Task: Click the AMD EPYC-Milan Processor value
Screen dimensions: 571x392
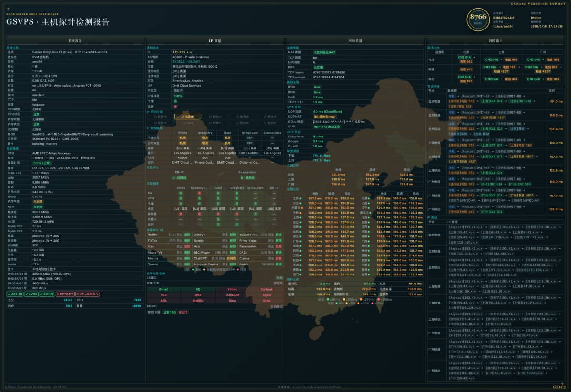Action: (51, 153)
